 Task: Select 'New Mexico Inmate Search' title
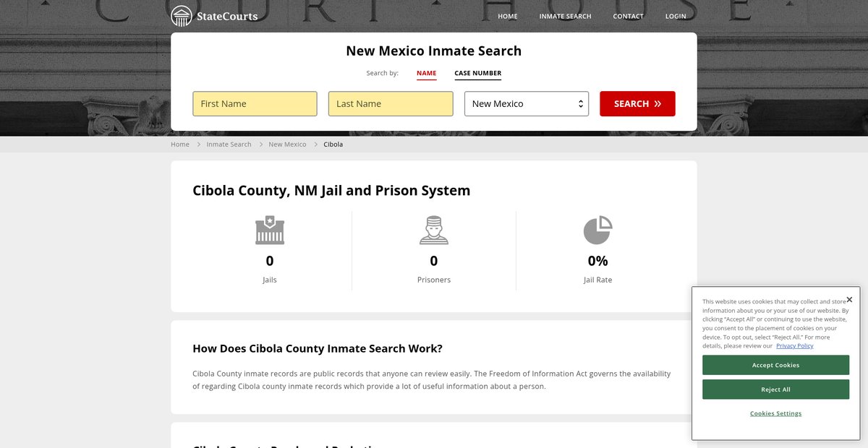(x=434, y=51)
